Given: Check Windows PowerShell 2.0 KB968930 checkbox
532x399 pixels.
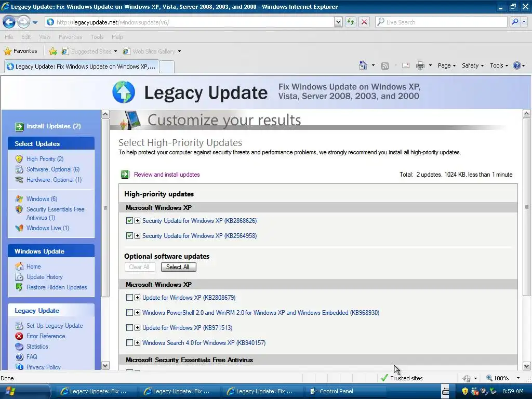Looking at the screenshot, I should [129, 312].
